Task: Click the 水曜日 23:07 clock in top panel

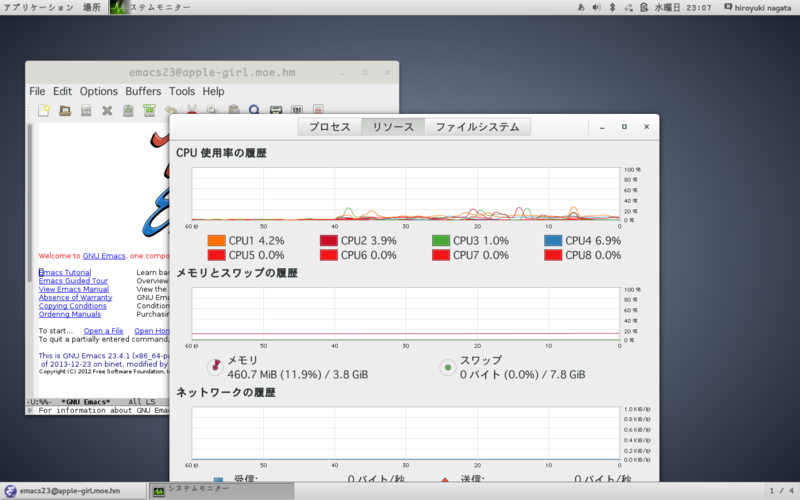Action: (x=683, y=7)
